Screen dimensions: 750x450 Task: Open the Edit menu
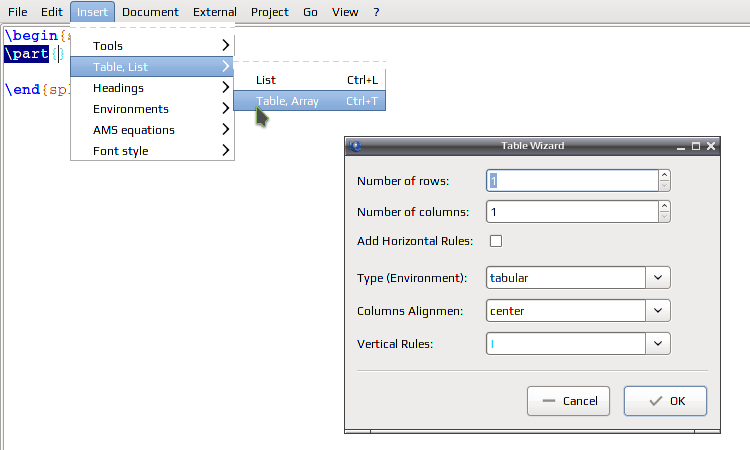coord(52,12)
